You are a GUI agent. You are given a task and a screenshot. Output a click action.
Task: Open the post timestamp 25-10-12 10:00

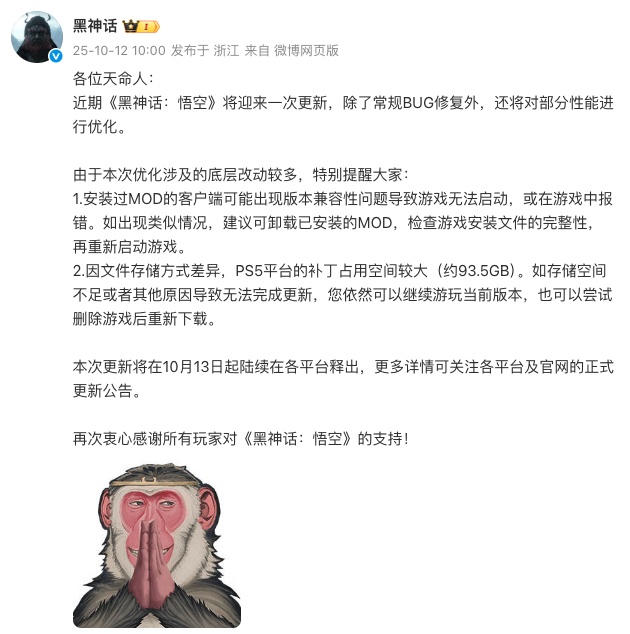[119, 51]
